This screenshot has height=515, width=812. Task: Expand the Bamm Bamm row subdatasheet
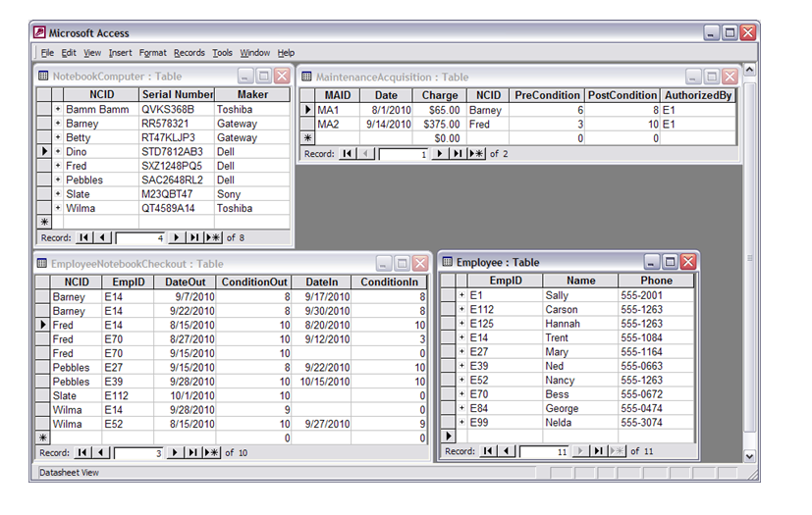click(x=58, y=109)
